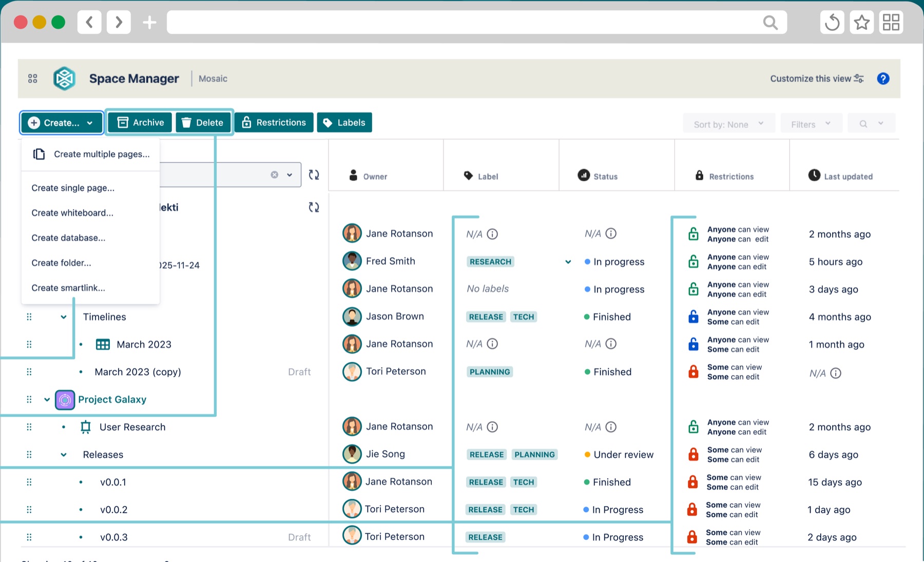Open a new browser tab with plus icon
924x562 pixels.
(x=149, y=22)
